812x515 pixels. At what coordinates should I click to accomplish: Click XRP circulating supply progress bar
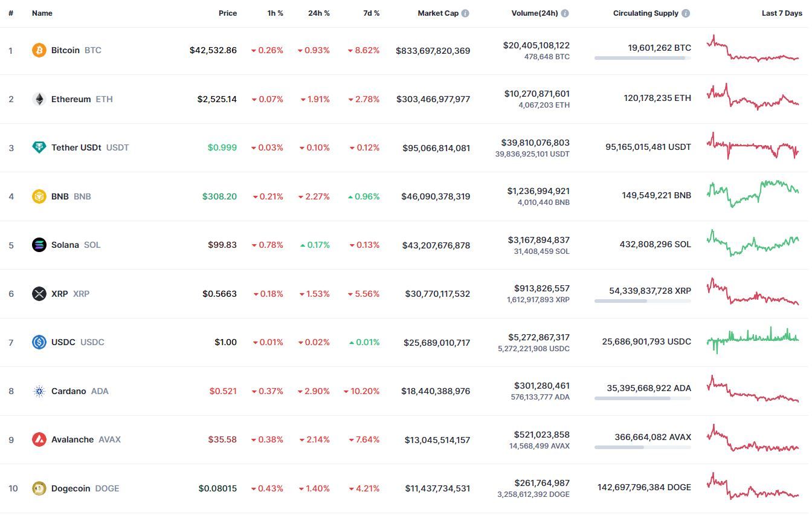point(643,301)
